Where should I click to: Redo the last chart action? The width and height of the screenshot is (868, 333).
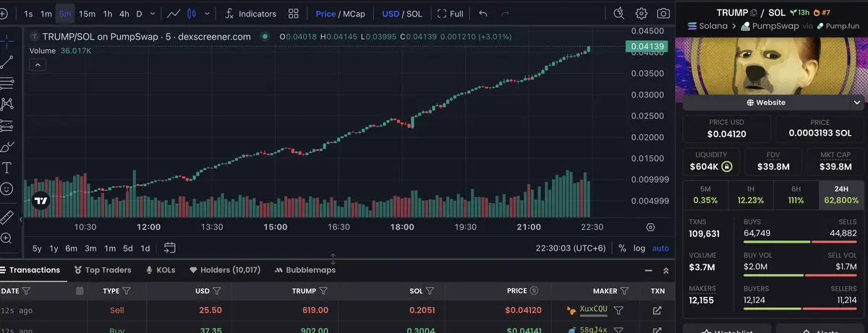coord(505,14)
